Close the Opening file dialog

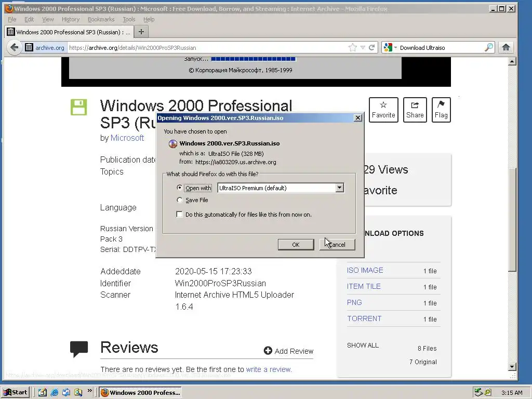pyautogui.click(x=357, y=118)
